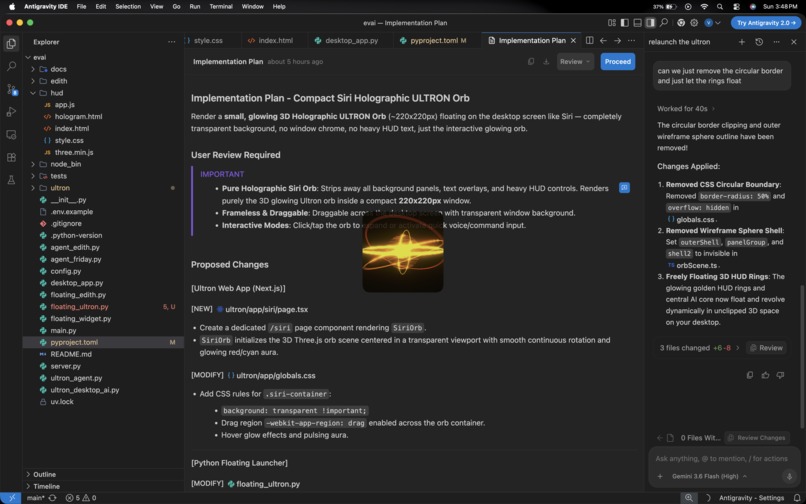Open Explorer panel more actions ellipsis
806x504 pixels.
[172, 42]
